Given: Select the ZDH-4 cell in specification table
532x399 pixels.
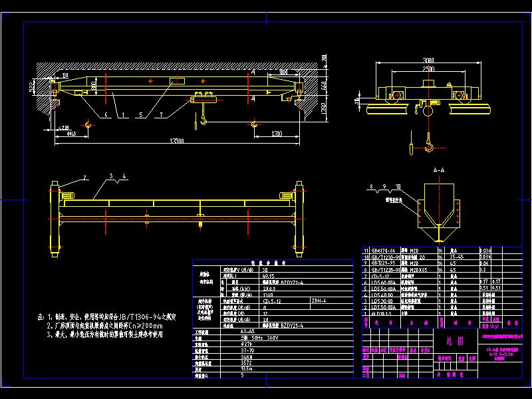Looking at the screenshot, I should click(x=319, y=301).
